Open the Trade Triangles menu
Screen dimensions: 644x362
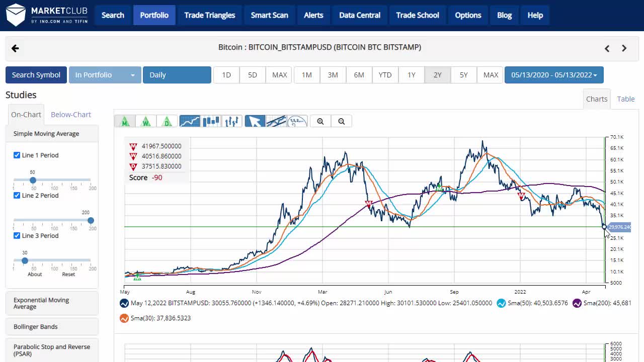click(210, 15)
